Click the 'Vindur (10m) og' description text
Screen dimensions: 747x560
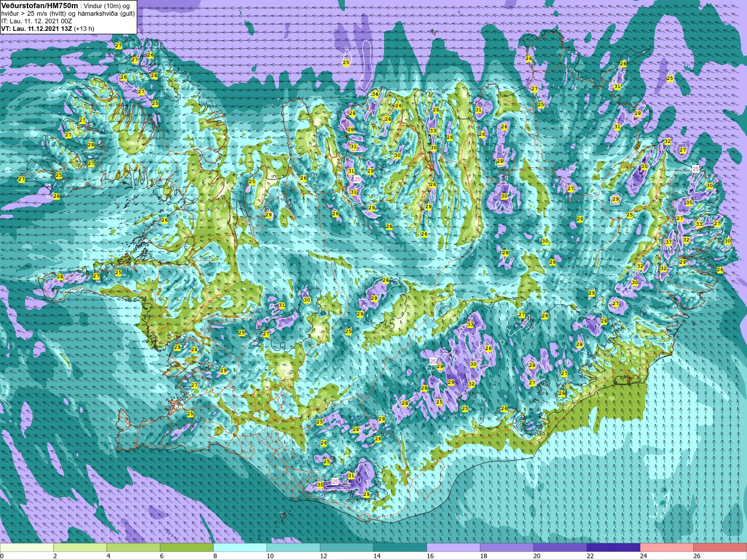pyautogui.click(x=107, y=5)
